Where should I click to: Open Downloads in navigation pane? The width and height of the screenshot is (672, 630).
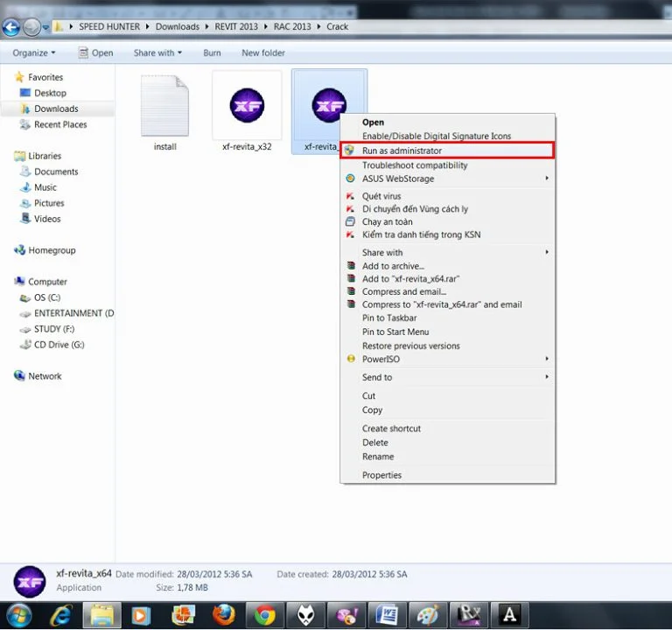[49, 108]
